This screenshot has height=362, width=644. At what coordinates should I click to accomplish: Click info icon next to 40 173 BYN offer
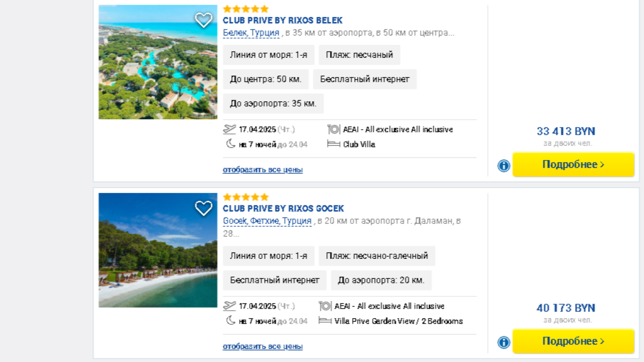pos(504,342)
